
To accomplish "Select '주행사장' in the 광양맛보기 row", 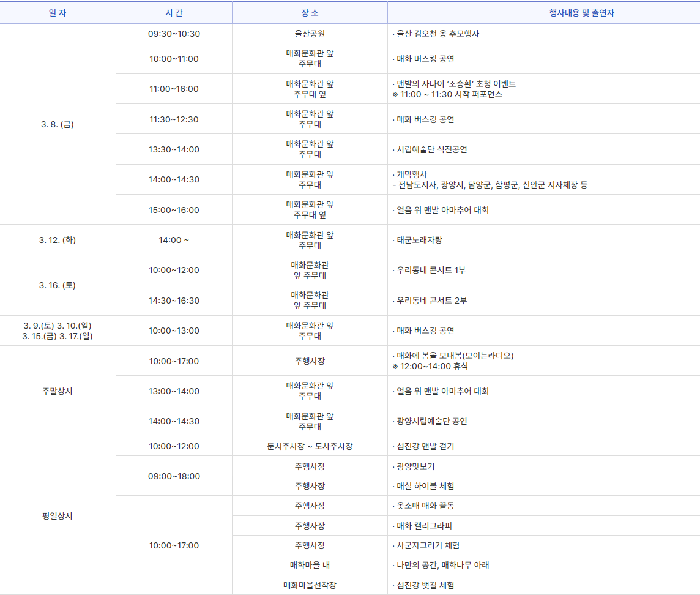I will (x=310, y=466).
